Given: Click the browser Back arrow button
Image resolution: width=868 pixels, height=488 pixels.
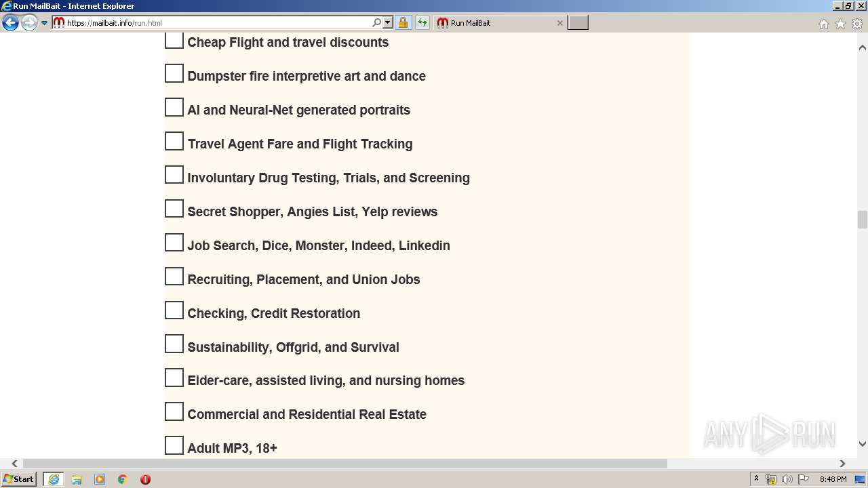Looking at the screenshot, I should 10,23.
